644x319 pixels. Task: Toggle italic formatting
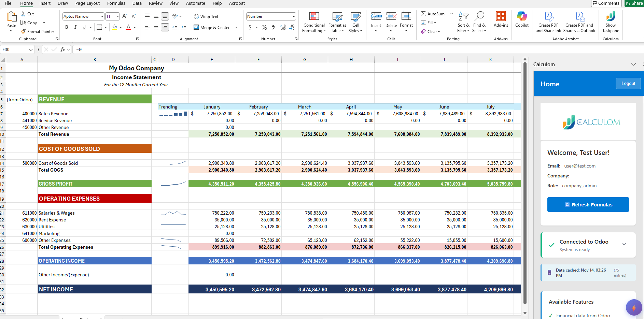coord(75,27)
